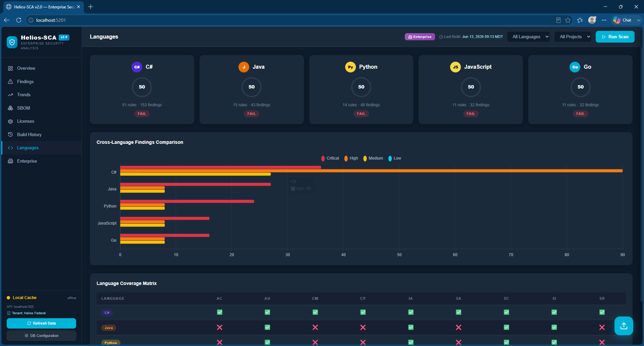This screenshot has height=346, width=644.
Task: Click the v2.0 version badge
Action: [64, 37]
